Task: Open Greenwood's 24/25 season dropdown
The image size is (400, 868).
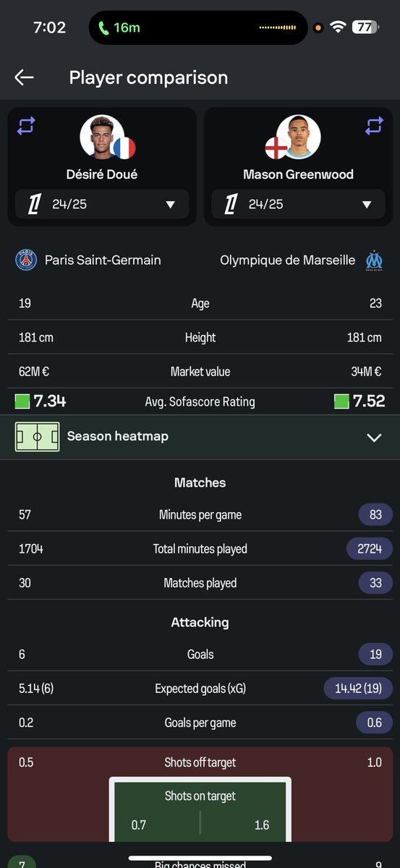Action: tap(299, 204)
